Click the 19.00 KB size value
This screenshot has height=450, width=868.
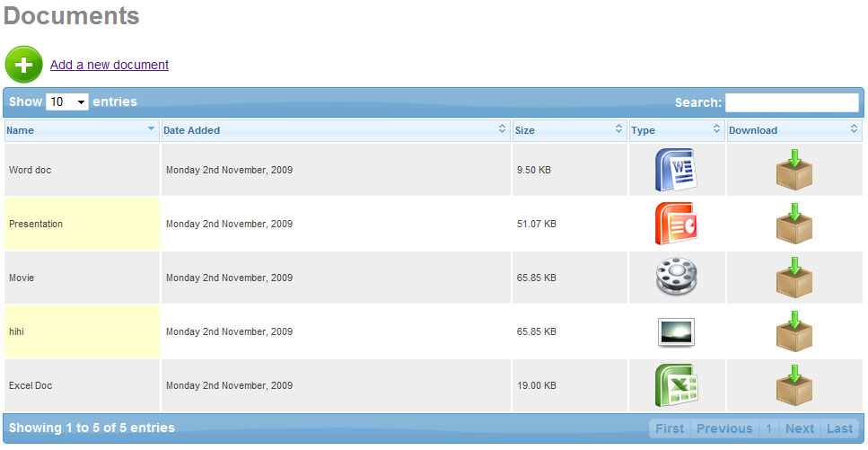click(x=537, y=385)
